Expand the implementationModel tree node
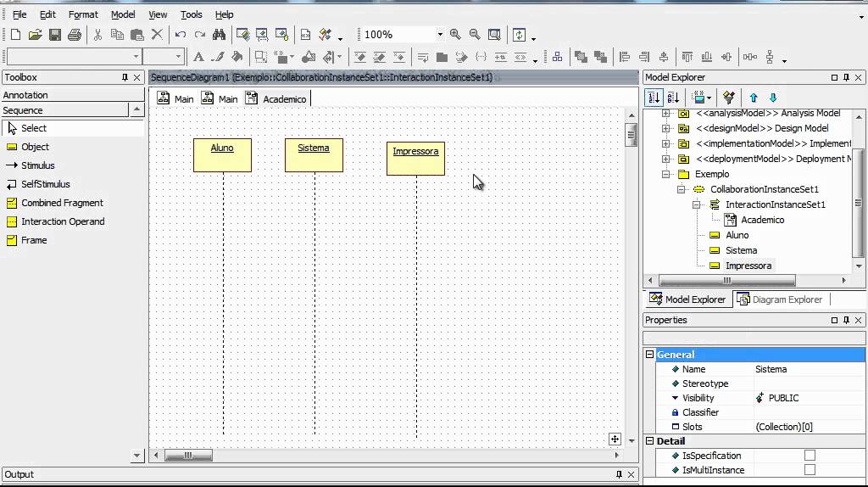This screenshot has width=868, height=487. [x=666, y=144]
